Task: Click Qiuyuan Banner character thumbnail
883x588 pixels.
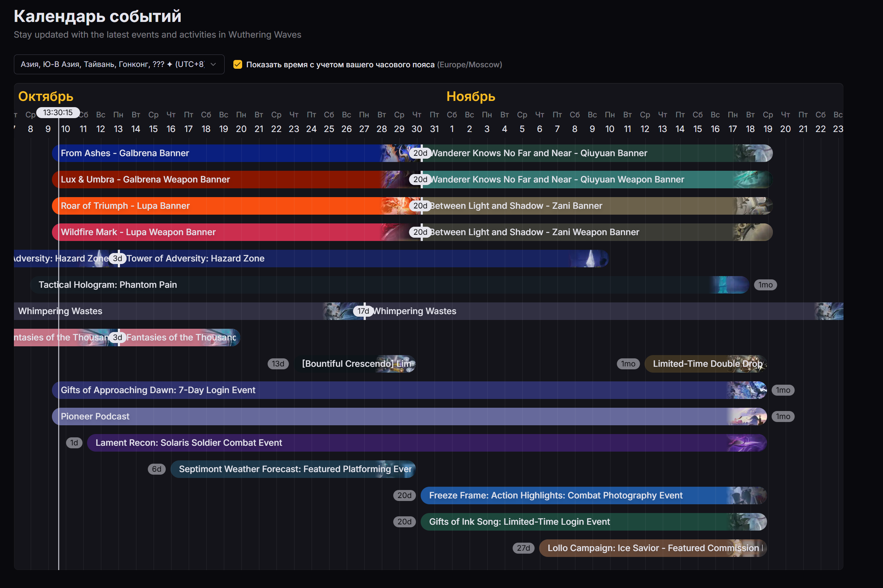Action: tap(753, 153)
